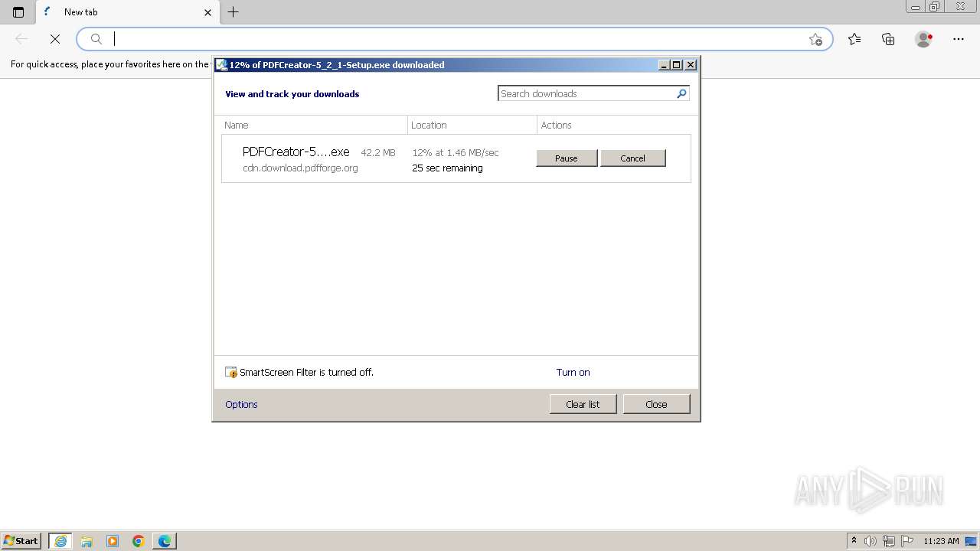Sort downloads by Name column

click(314, 125)
